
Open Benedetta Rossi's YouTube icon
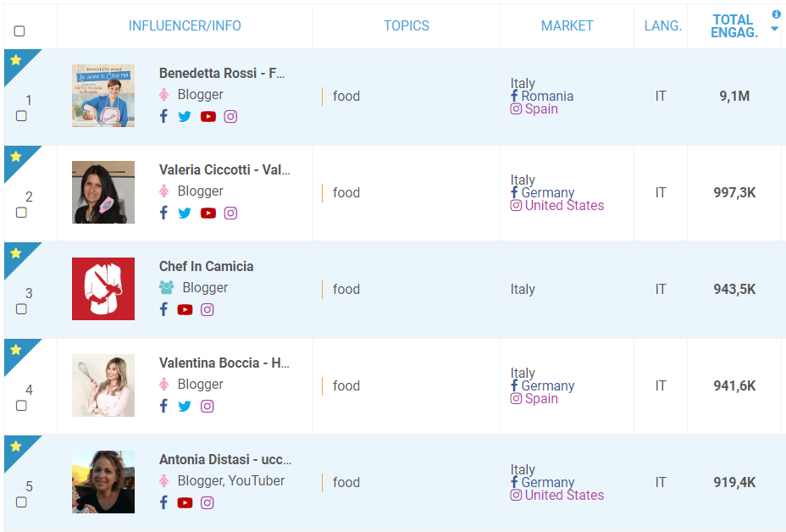pyautogui.click(x=208, y=116)
